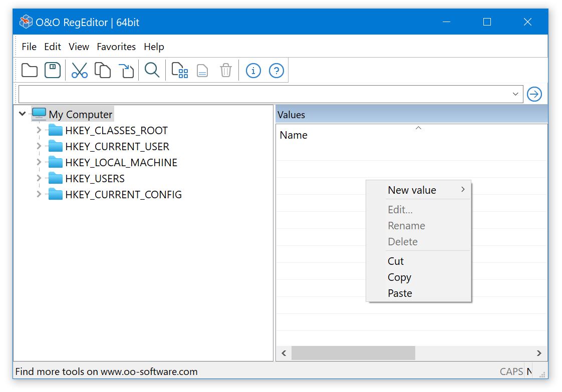Select the My Computer label
The image size is (562, 392).
pos(81,114)
